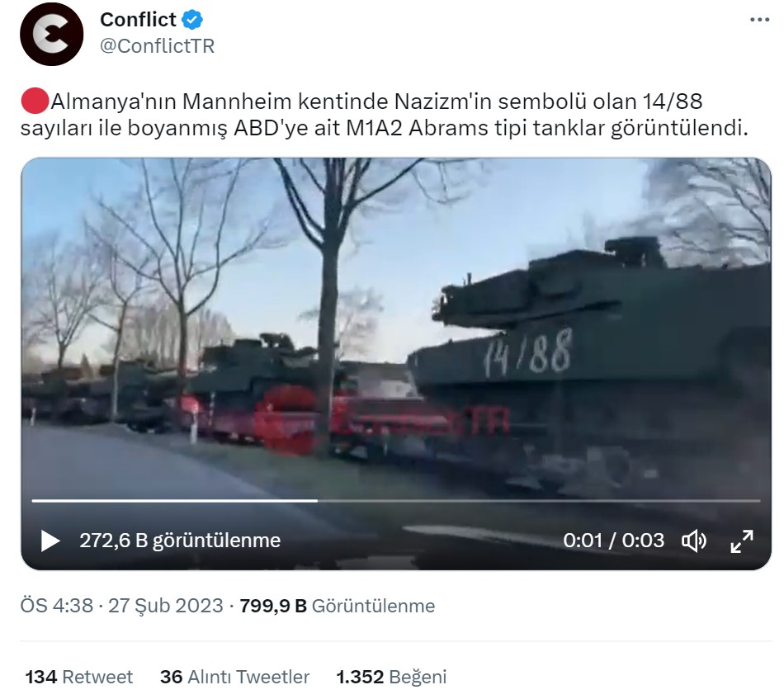Click the 272,6 B görüntülenme video label
Viewport: 784px width, 699px height.
click(x=180, y=541)
